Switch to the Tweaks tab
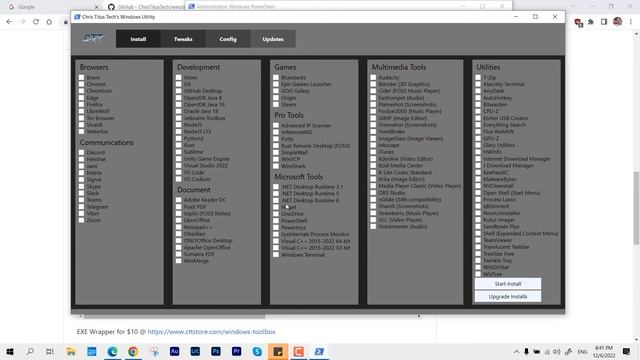 183,39
